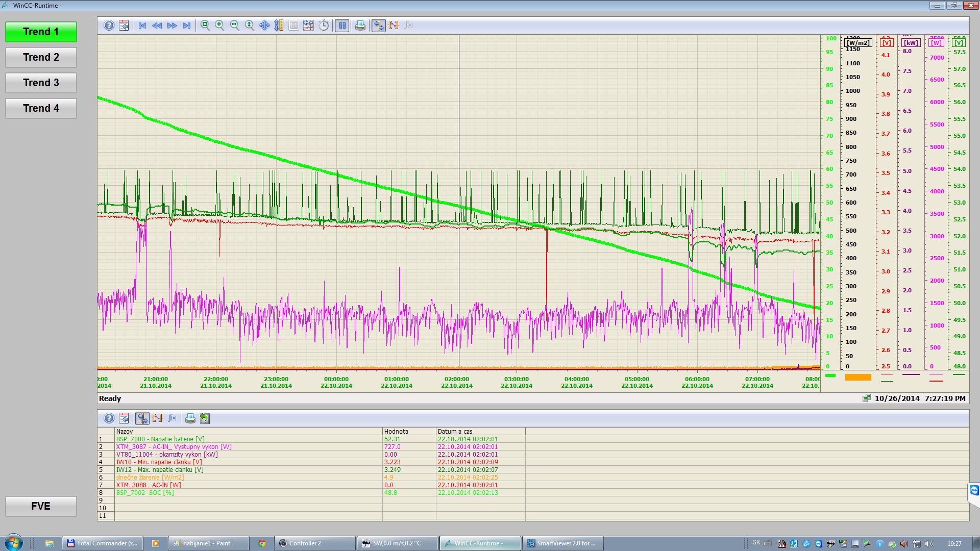Jump to the last data record
The image size is (980, 551).
(x=187, y=26)
